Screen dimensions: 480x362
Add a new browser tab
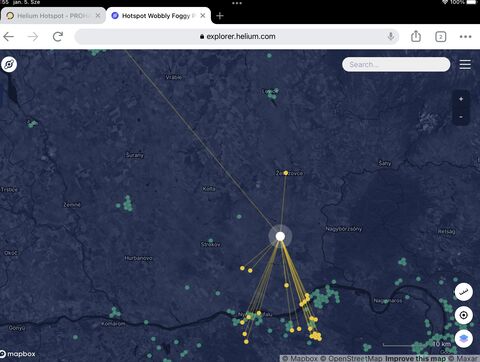[x=220, y=16]
